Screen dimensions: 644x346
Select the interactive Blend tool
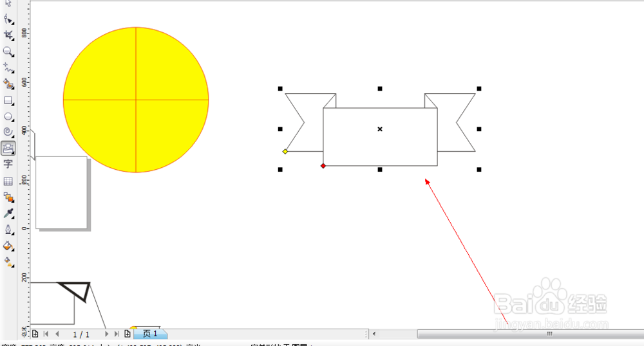tap(8, 197)
